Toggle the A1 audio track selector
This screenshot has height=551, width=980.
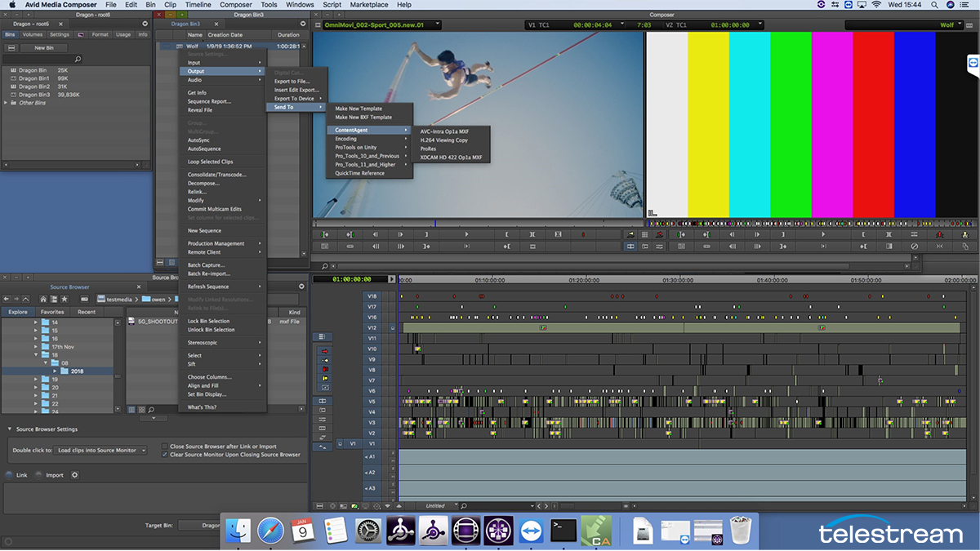(372, 456)
